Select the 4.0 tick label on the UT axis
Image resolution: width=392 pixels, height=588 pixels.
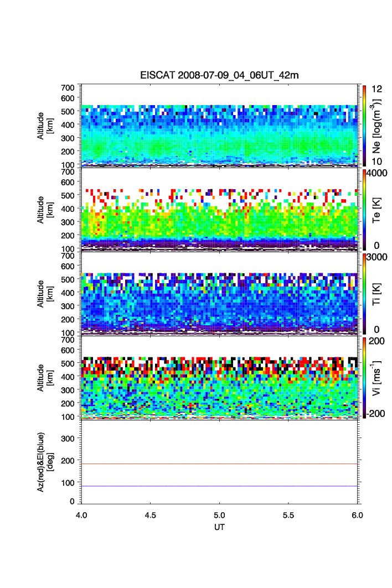tap(81, 514)
